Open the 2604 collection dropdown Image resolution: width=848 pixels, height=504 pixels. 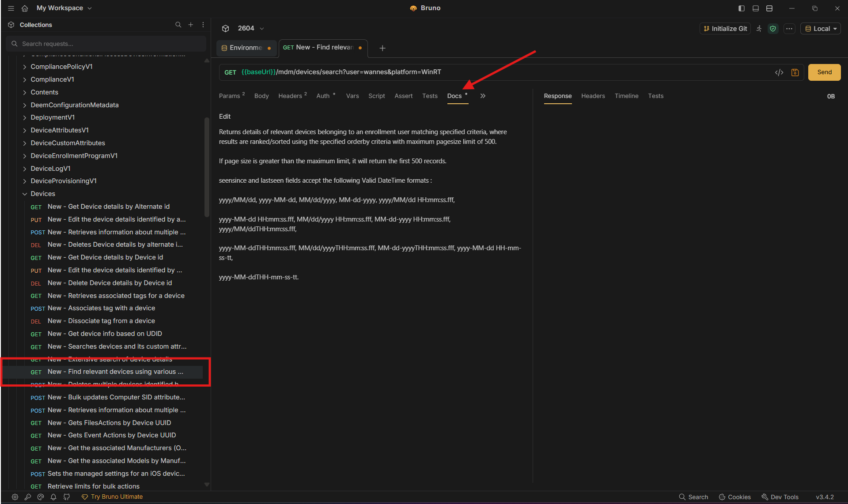pyautogui.click(x=251, y=28)
